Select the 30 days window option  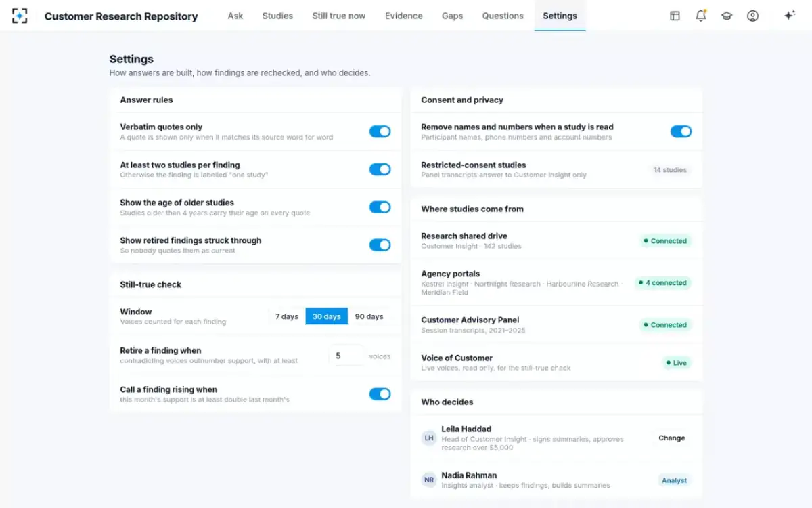click(327, 316)
